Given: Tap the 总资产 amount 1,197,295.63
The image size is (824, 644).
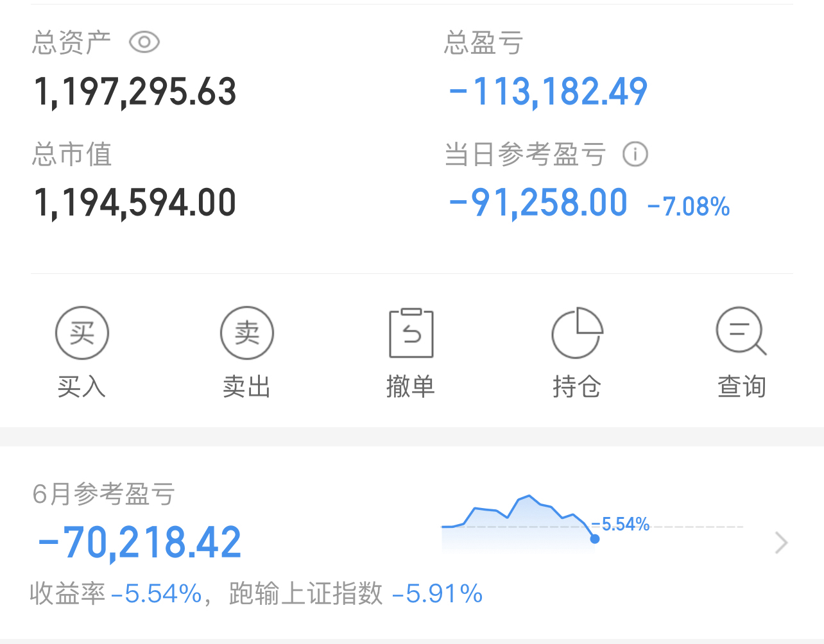Looking at the screenshot, I should point(135,92).
